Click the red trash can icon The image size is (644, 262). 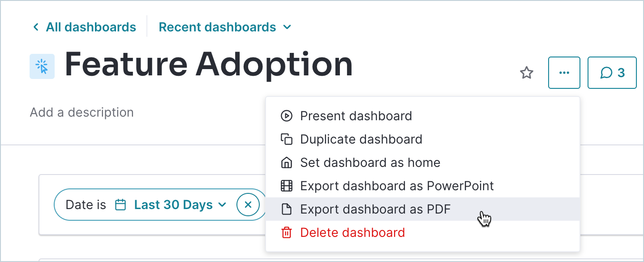coord(286,232)
